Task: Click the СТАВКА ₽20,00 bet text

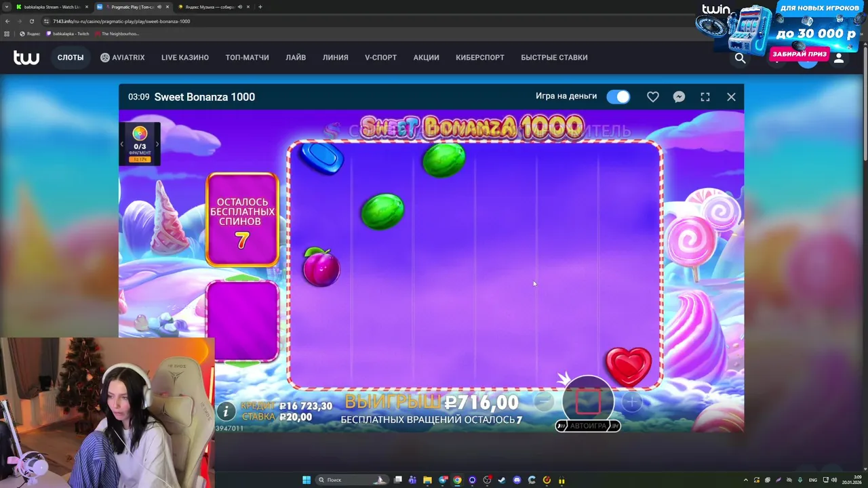Action: click(277, 417)
